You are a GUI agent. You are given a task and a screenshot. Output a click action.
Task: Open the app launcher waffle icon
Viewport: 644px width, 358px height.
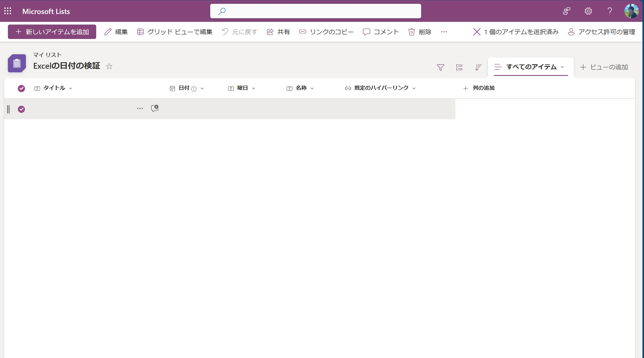[x=8, y=11]
